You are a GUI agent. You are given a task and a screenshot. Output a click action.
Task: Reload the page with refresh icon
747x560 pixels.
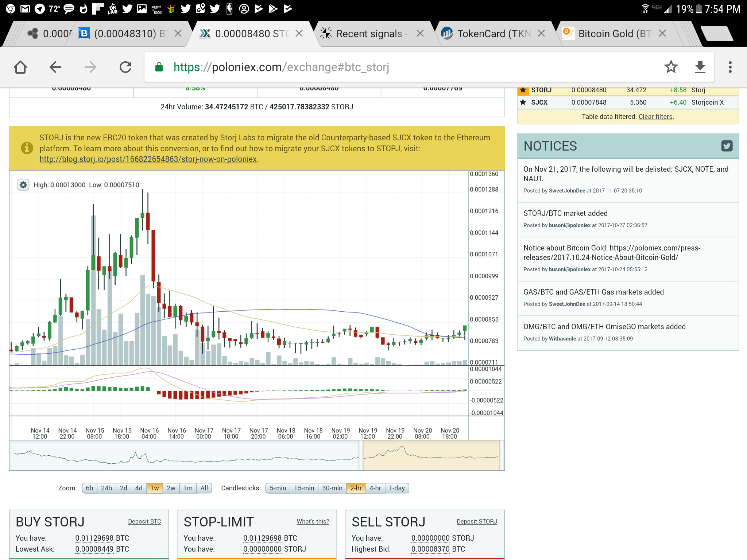125,67
